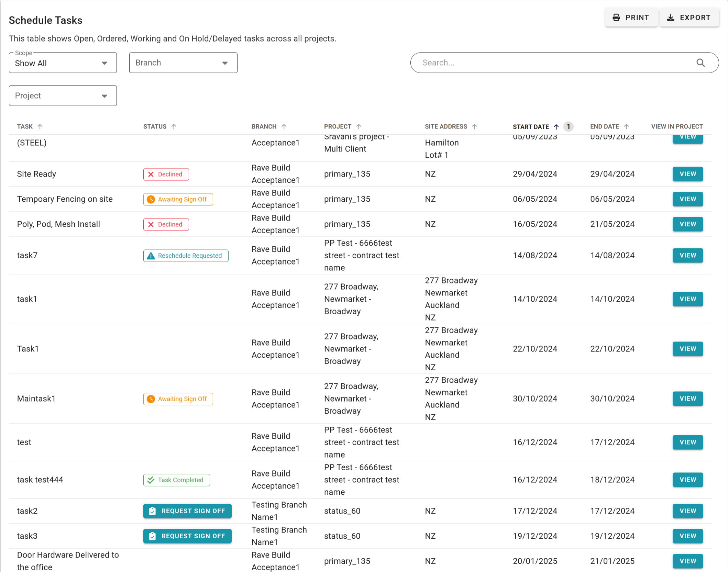The width and height of the screenshot is (728, 572).
Task: View Tempoary Fencing on site task
Action: point(688,199)
